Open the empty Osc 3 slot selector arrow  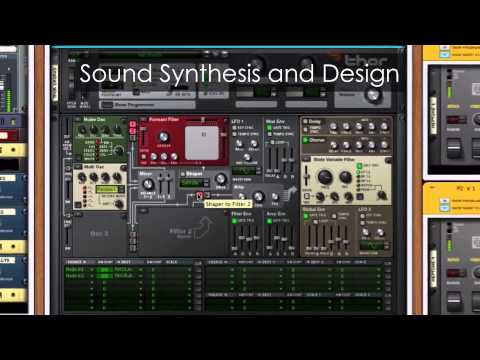(77, 214)
